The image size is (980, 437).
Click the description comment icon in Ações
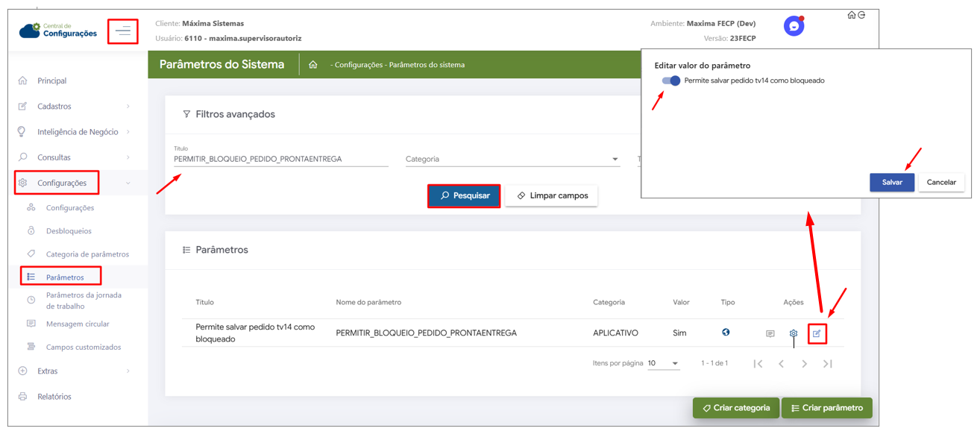(x=770, y=333)
